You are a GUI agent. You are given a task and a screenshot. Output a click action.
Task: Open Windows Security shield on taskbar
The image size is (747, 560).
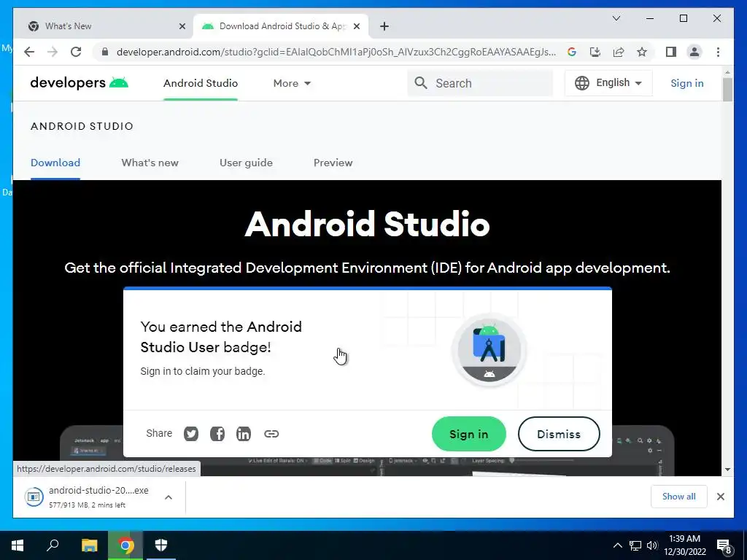point(161,545)
